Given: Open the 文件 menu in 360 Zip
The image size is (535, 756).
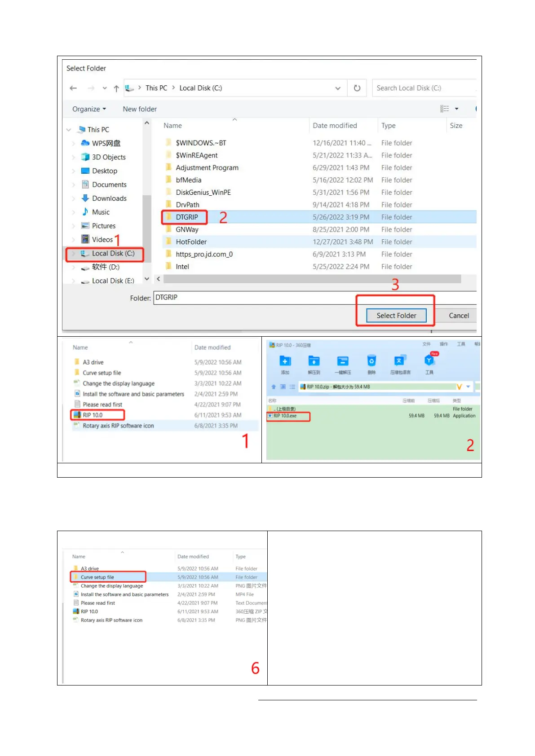Looking at the screenshot, I should click(x=426, y=344).
